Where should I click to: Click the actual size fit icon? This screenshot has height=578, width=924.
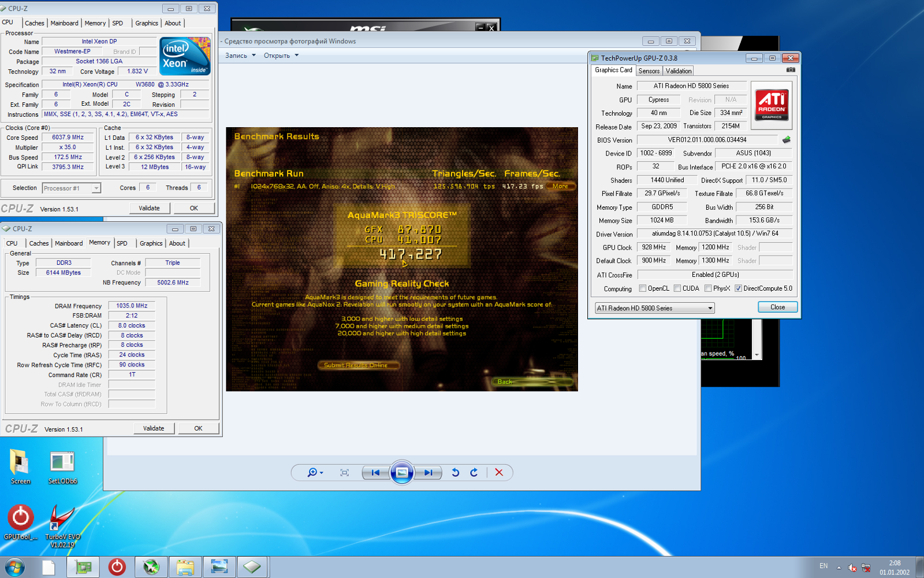(x=345, y=473)
